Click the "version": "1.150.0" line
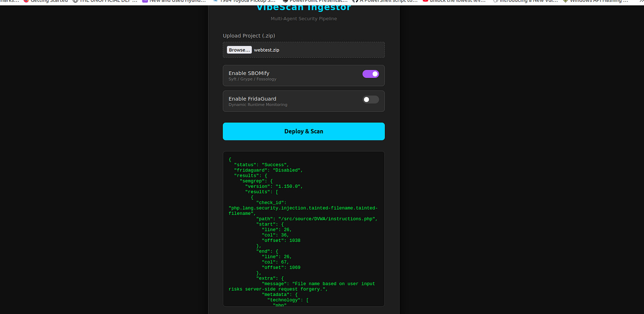 tap(274, 186)
